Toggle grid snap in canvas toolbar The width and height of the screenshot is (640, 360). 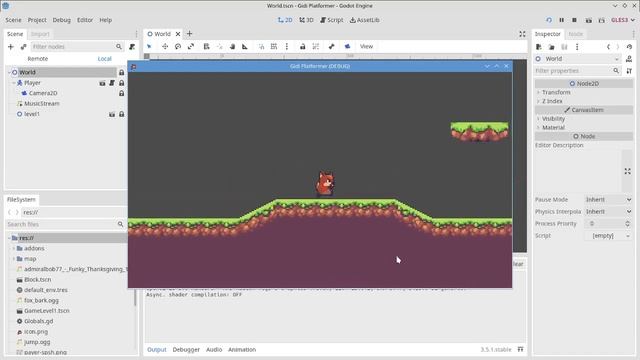(x=274, y=47)
